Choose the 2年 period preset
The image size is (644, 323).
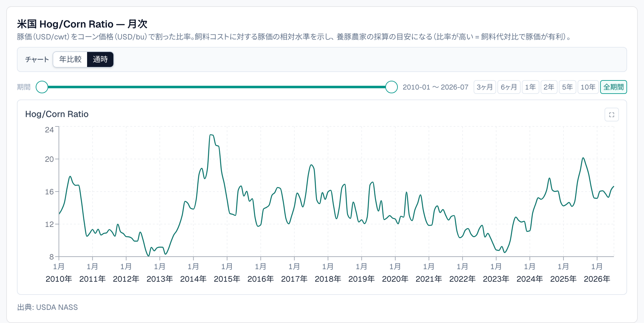(x=549, y=87)
